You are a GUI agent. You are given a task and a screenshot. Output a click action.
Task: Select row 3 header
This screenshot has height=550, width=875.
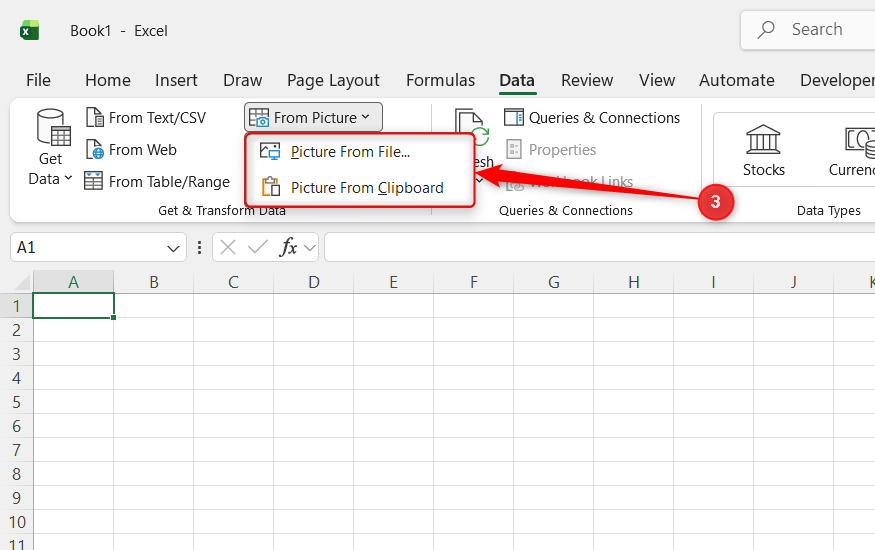click(17, 354)
